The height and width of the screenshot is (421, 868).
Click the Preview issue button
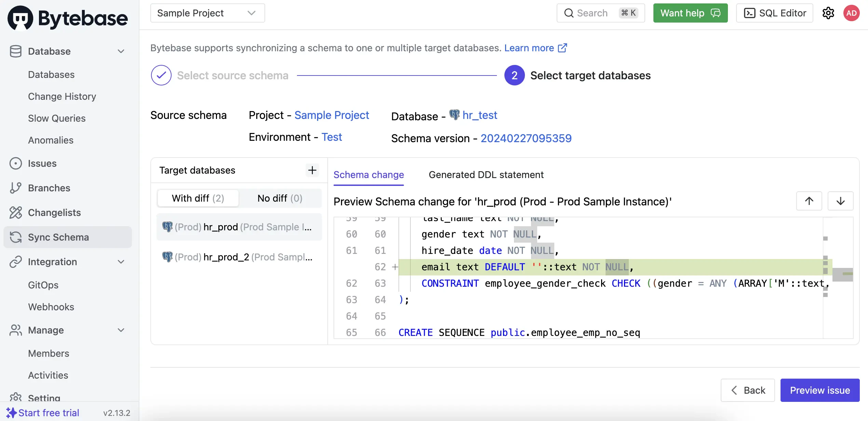(x=820, y=390)
